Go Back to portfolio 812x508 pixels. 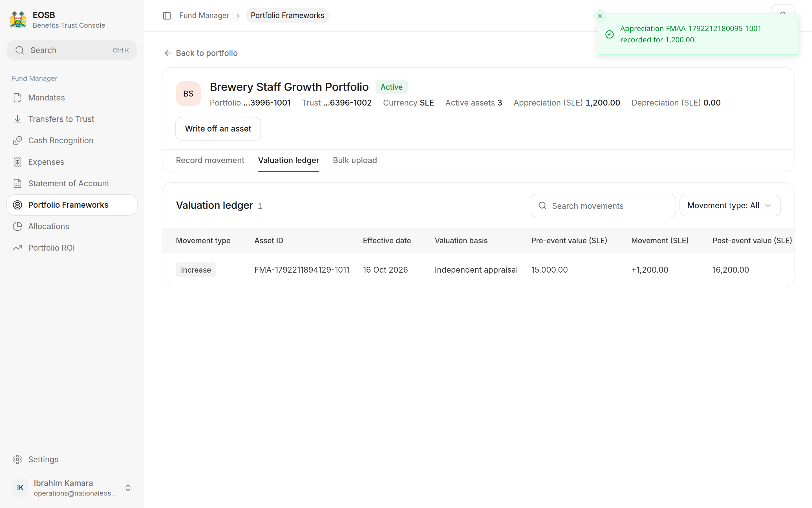[x=201, y=53]
